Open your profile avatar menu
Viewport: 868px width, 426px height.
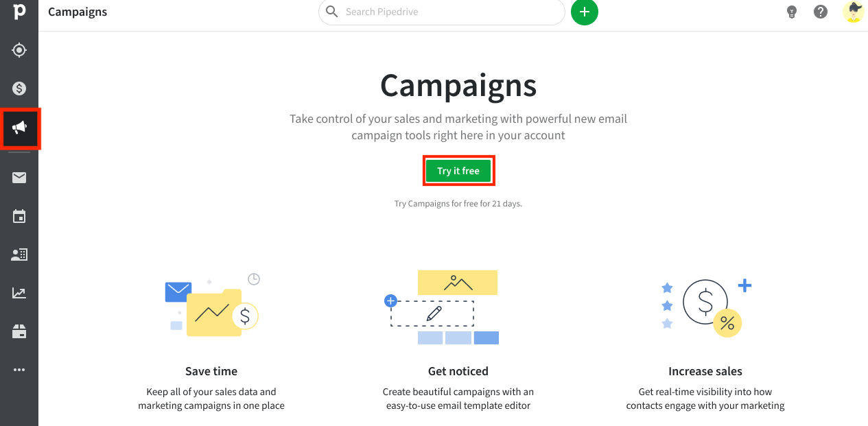[x=853, y=12]
